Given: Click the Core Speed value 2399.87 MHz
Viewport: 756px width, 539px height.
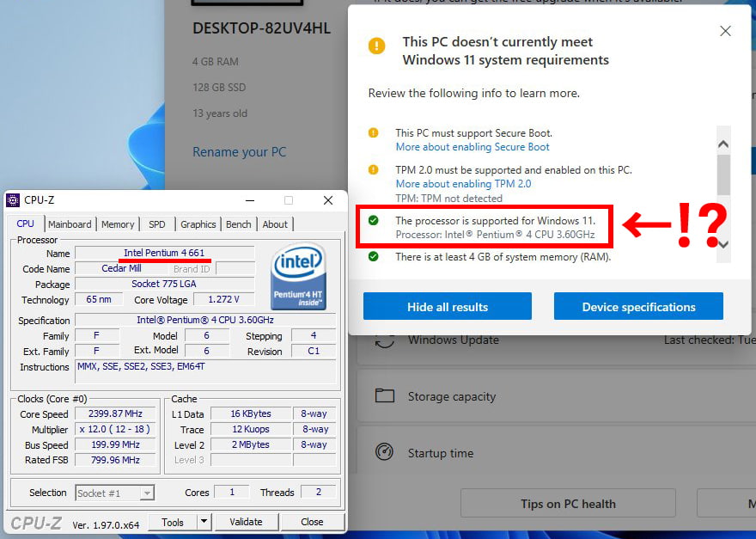Looking at the screenshot, I should (116, 413).
